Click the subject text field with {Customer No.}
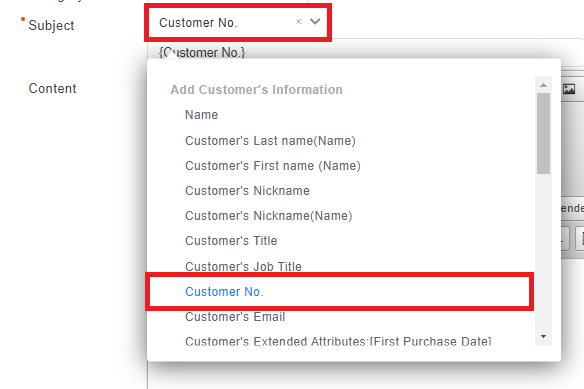 pos(365,52)
